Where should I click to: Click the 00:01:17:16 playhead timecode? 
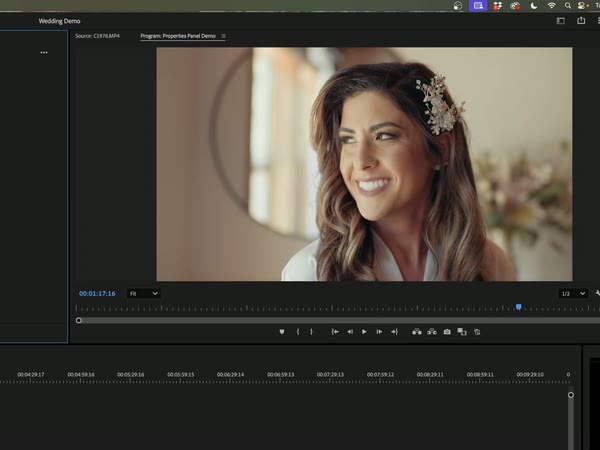[x=97, y=293]
